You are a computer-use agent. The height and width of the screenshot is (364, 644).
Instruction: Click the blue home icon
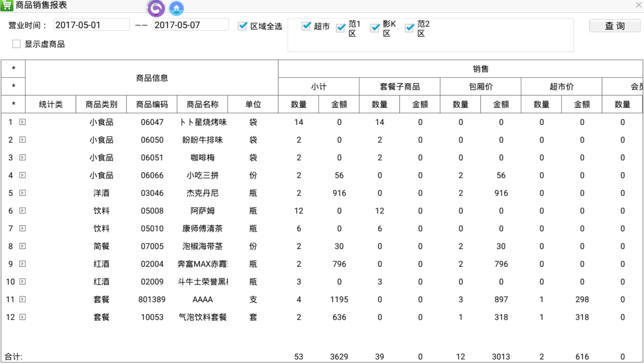[176, 8]
